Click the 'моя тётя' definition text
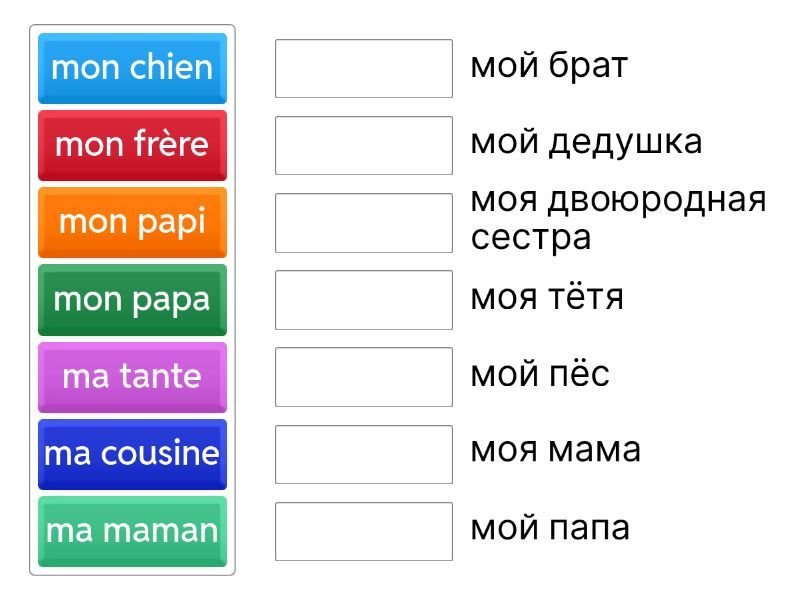Viewport: 800px width, 600px height. 547,297
